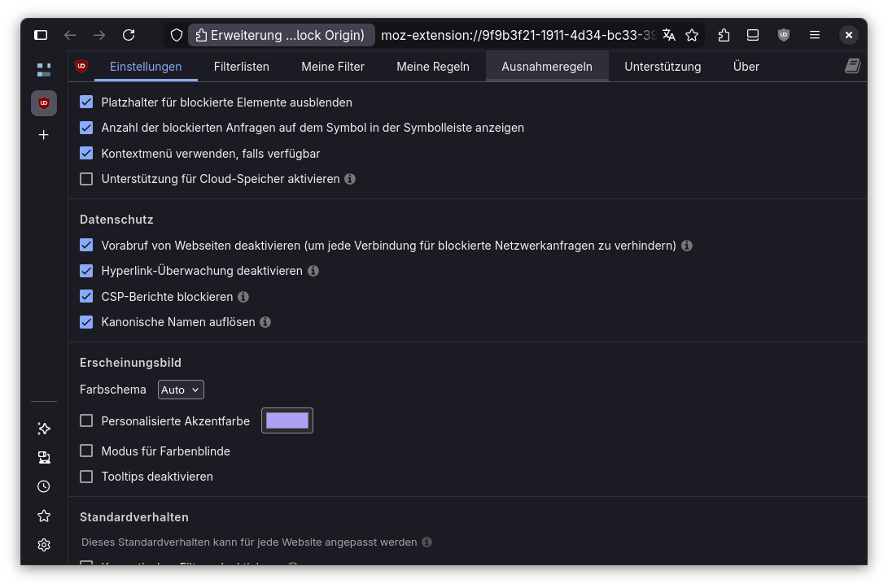Open the browser hamburger menu

[815, 35]
